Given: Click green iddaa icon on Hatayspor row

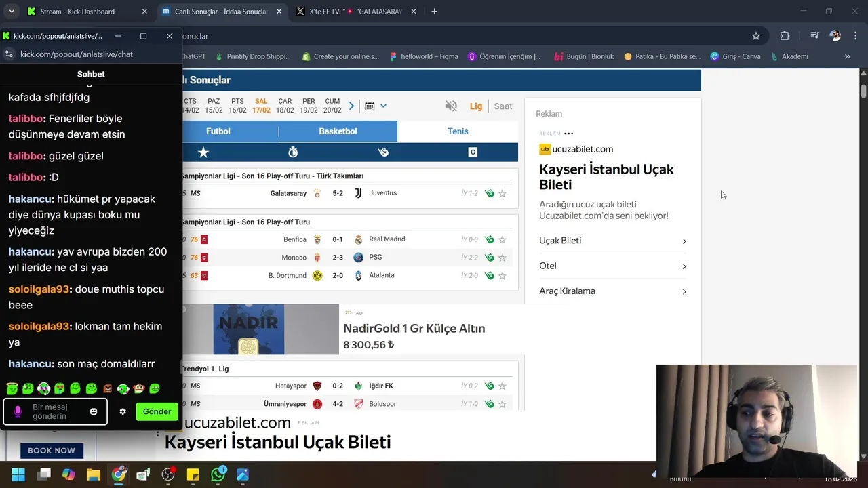Looking at the screenshot, I should [x=489, y=386].
